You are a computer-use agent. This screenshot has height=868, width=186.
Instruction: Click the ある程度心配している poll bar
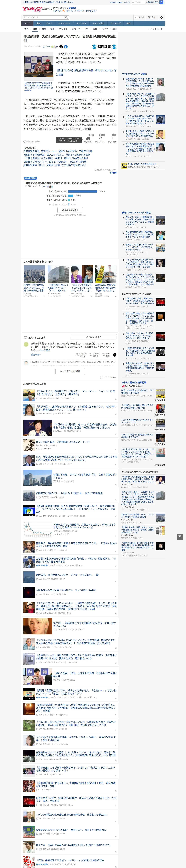71,196
